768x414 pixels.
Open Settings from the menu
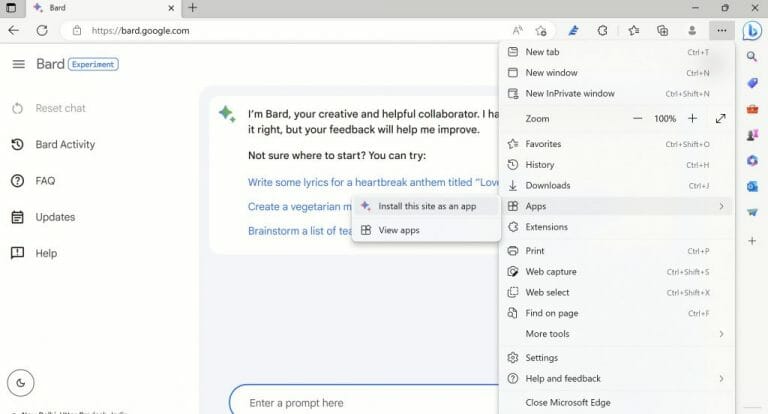click(617, 358)
